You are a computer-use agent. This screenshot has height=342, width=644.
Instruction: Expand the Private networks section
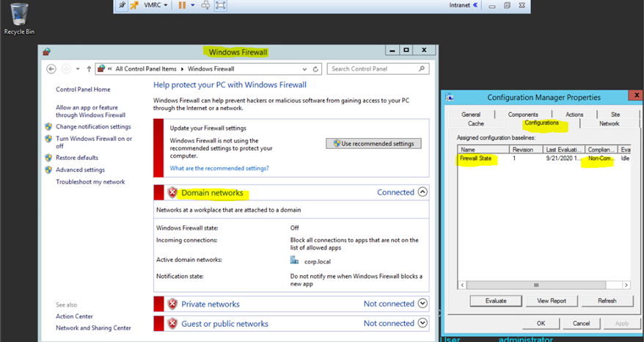422,303
